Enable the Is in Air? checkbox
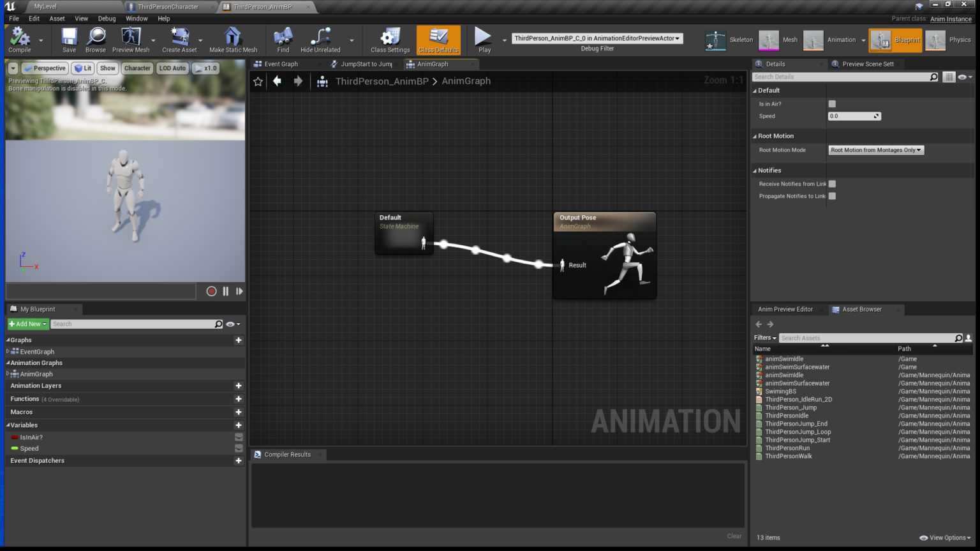Image resolution: width=980 pixels, height=551 pixels. 831,103
